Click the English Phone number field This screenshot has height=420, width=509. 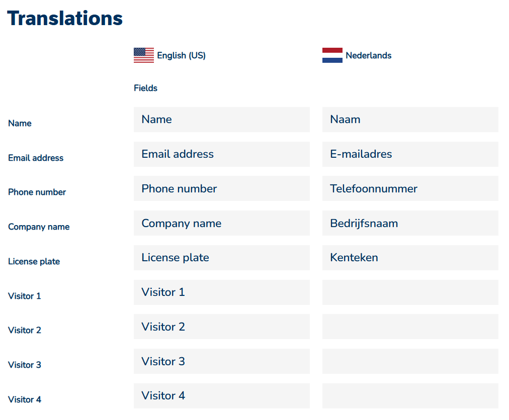(x=221, y=189)
